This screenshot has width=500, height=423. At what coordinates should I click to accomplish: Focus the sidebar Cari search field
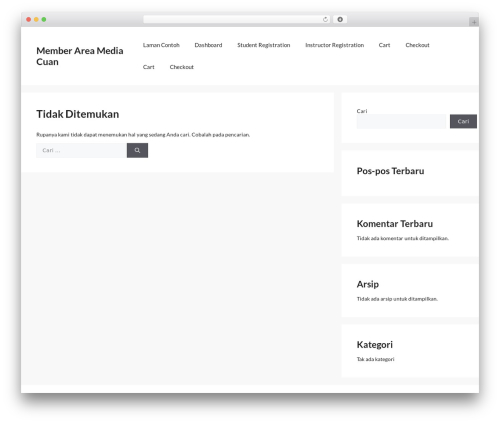pyautogui.click(x=401, y=121)
